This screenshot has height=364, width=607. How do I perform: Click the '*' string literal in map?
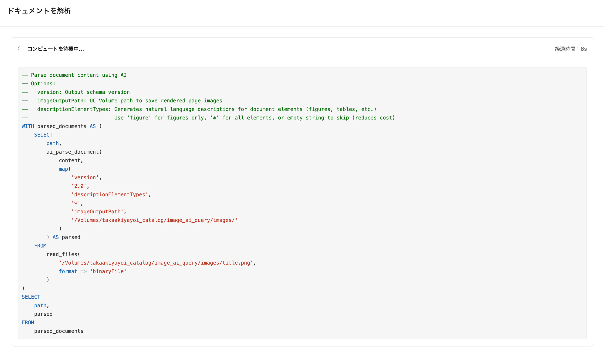76,203
